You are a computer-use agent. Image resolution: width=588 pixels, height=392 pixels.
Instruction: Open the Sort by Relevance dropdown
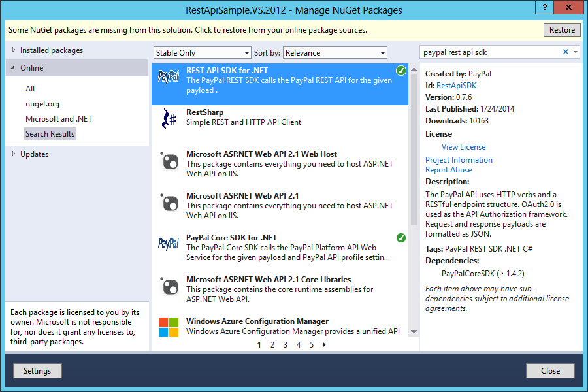coord(335,53)
